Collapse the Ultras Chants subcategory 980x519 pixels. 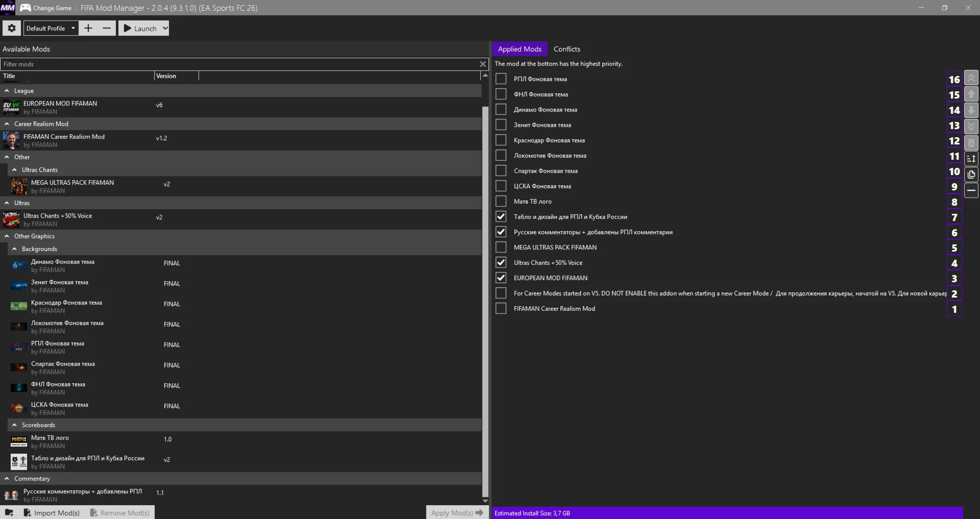coord(14,169)
